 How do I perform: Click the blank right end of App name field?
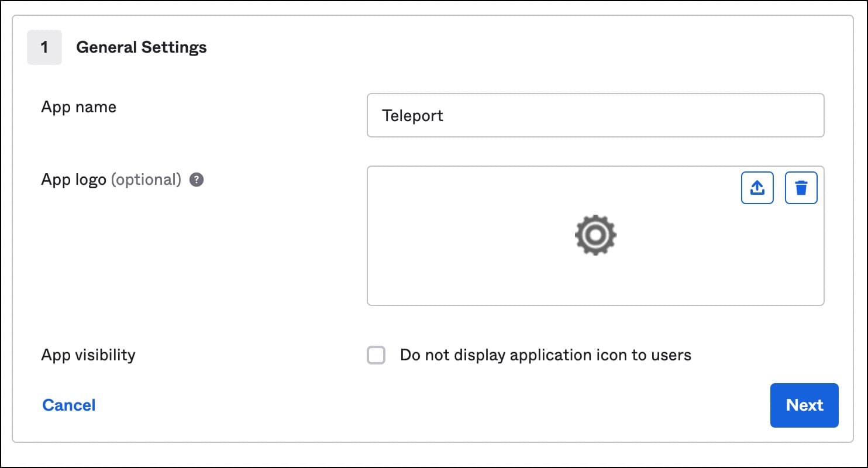[760, 115]
